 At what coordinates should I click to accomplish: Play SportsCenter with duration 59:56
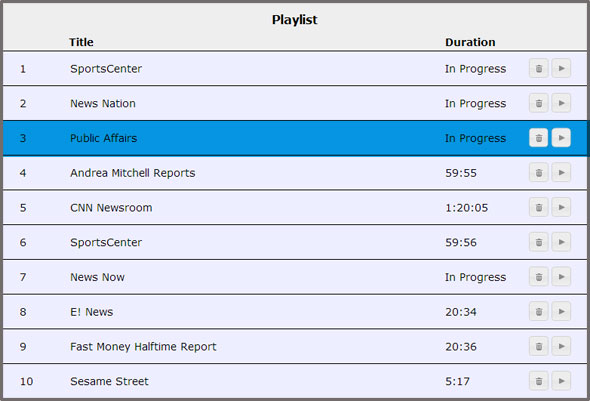point(561,242)
